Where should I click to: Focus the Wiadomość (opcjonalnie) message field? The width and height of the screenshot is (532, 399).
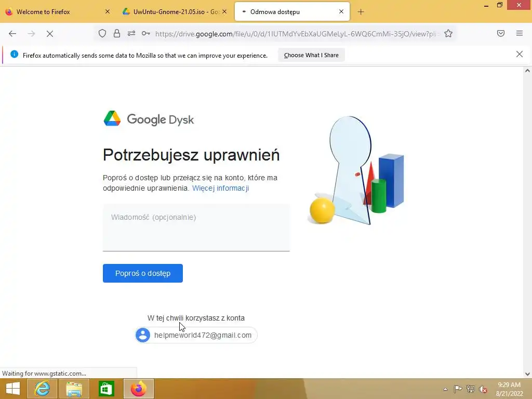pos(196,228)
